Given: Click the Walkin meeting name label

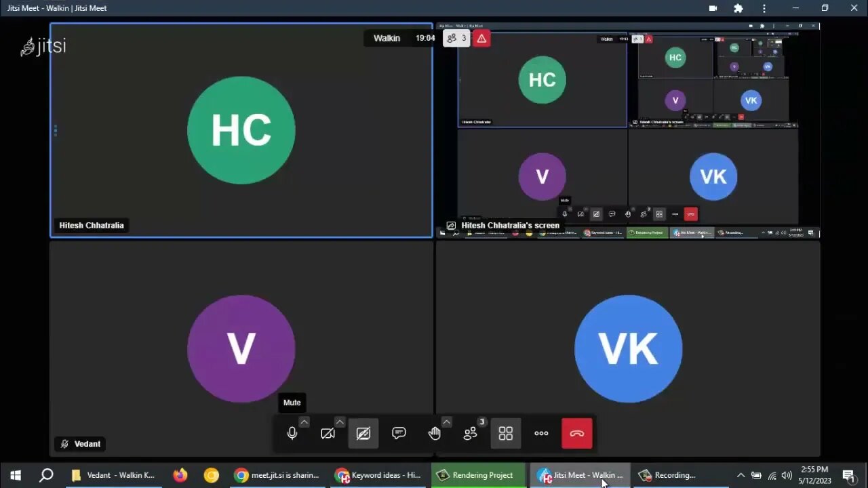Looking at the screenshot, I should point(387,38).
